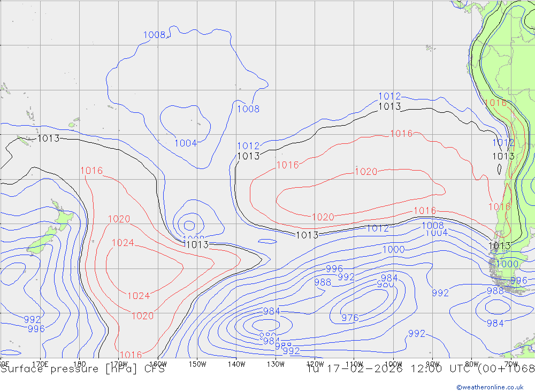Screen dimensions: 535x392
Task: Click the 976 isobar label
Action: click(350, 318)
